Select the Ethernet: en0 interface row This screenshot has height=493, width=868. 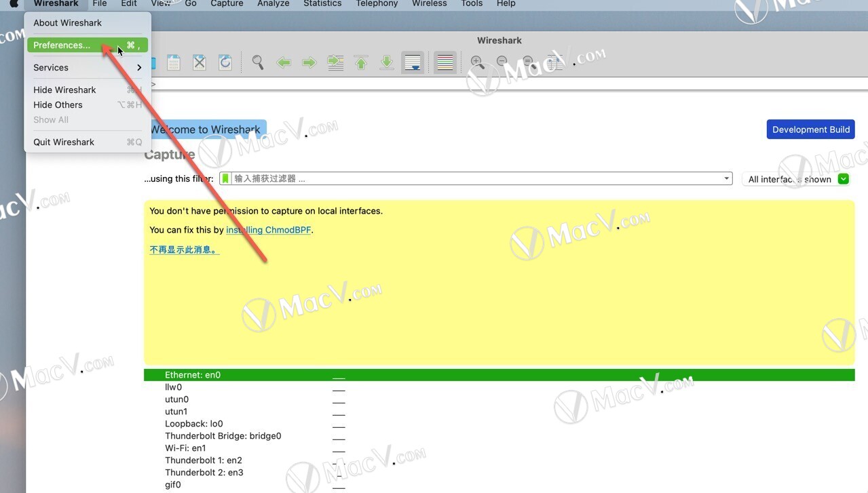tap(499, 375)
